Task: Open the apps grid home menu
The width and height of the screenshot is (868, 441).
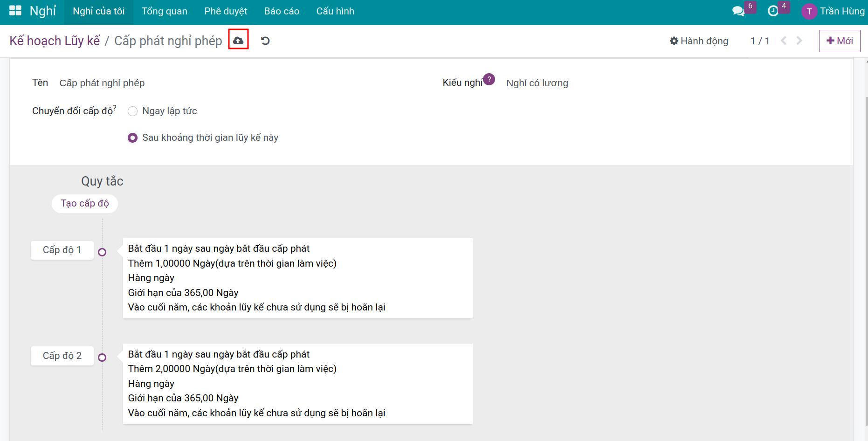Action: pyautogui.click(x=15, y=11)
